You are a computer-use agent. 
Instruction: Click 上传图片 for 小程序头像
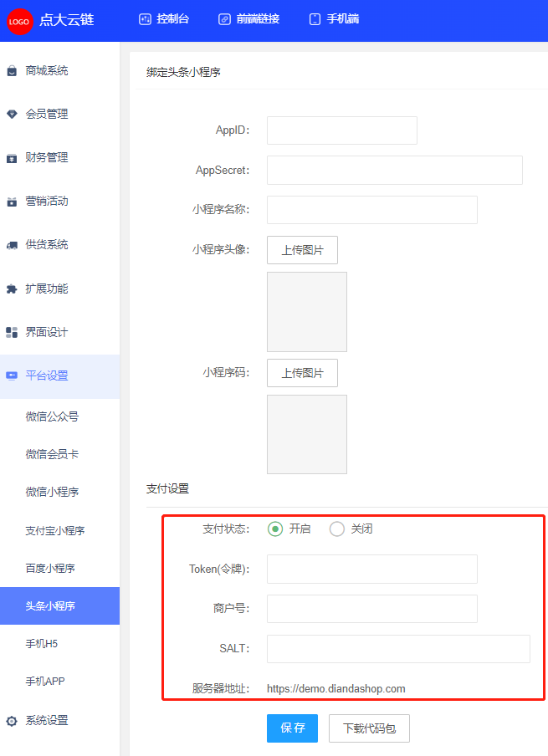pyautogui.click(x=303, y=250)
